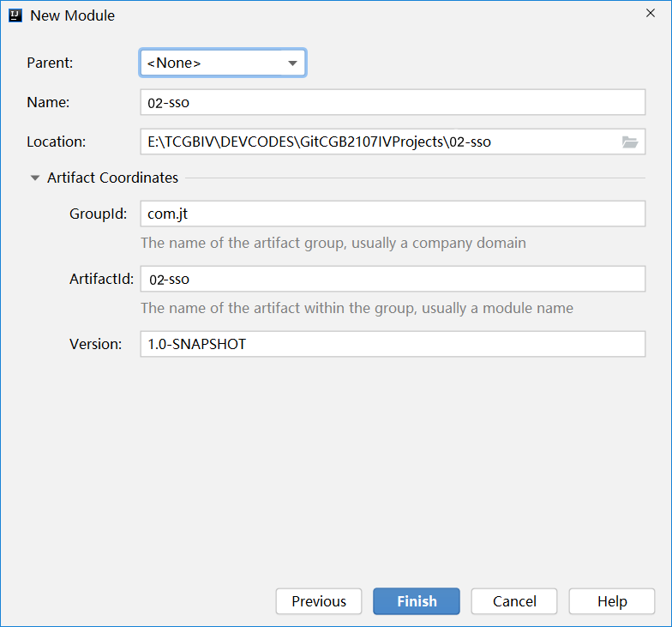Screen dimensions: 672x627
Task: Open Help for this dialog
Action: [x=612, y=601]
